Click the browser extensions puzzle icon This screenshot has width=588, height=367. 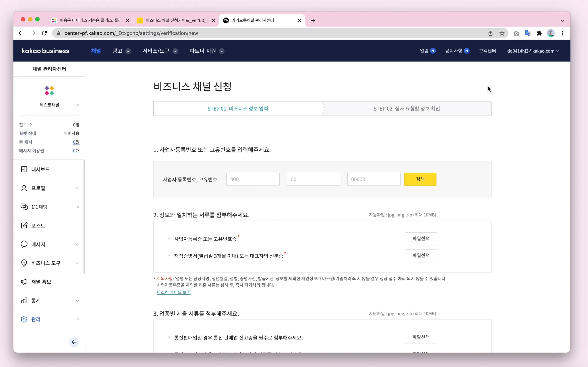pos(539,33)
